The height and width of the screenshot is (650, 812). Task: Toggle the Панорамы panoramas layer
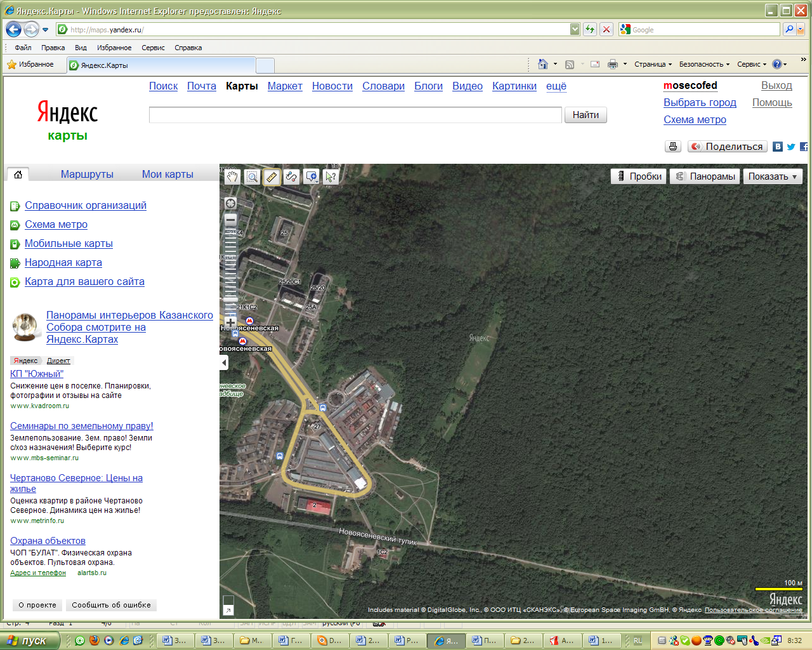705,176
